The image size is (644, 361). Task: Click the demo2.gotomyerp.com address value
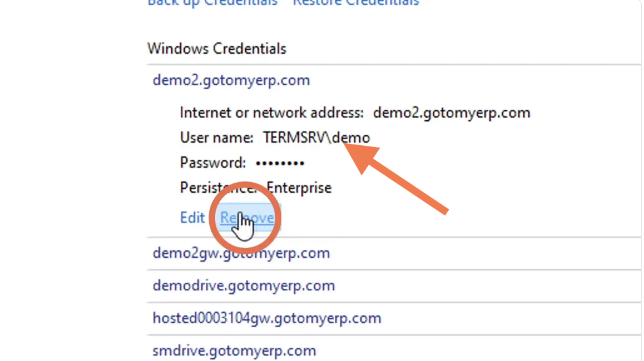coord(452,113)
